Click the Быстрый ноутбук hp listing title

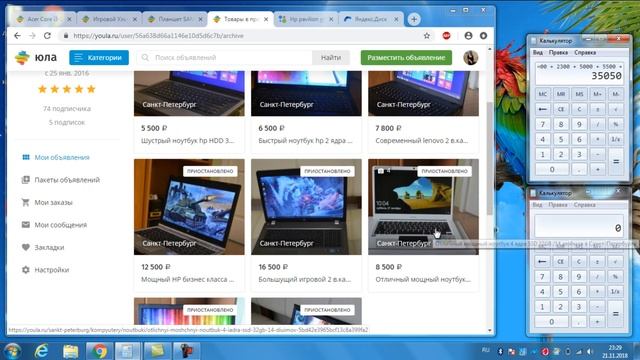305,141
